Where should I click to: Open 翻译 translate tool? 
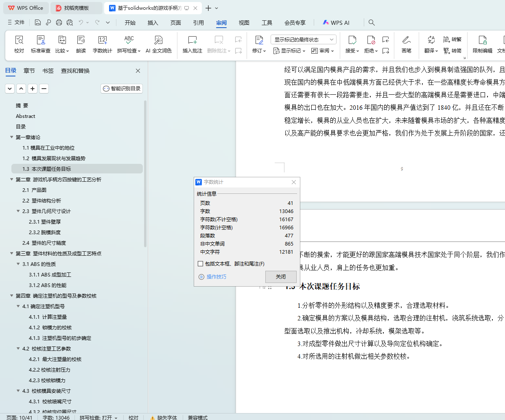[x=431, y=44]
